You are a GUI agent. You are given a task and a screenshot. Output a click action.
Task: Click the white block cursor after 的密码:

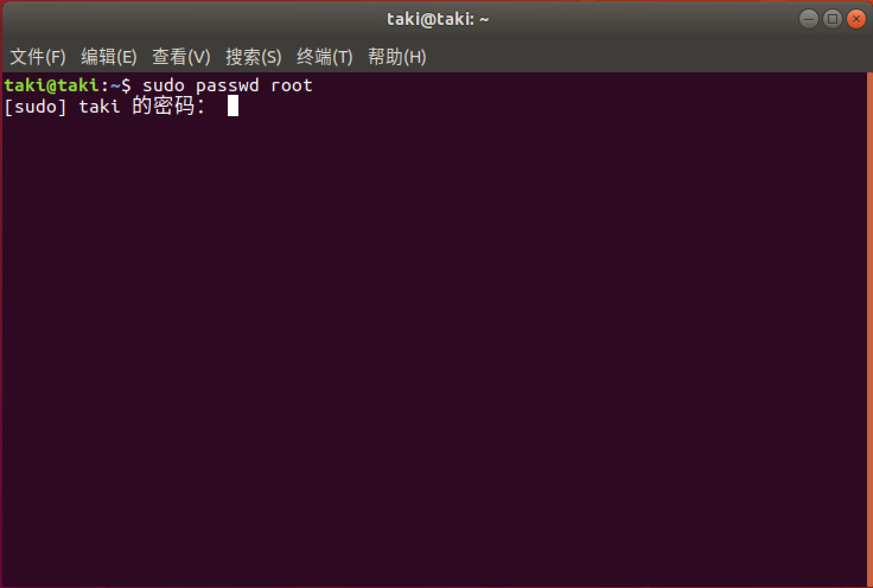coord(233,106)
